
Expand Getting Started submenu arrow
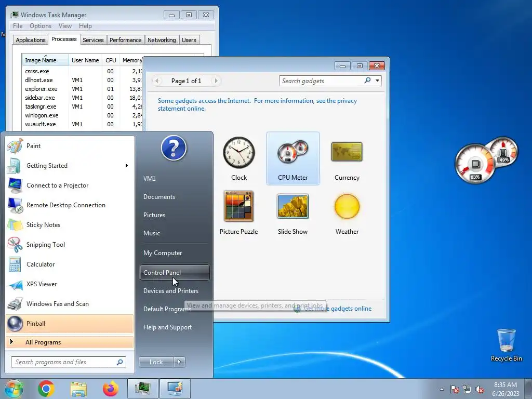127,166
